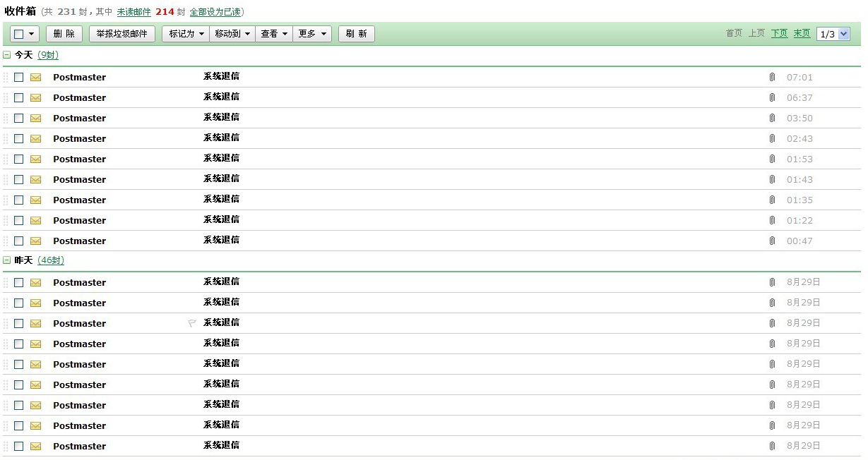The width and height of the screenshot is (868, 460).
Task: Click envelope icon of the 01:22 email
Action: (35, 221)
